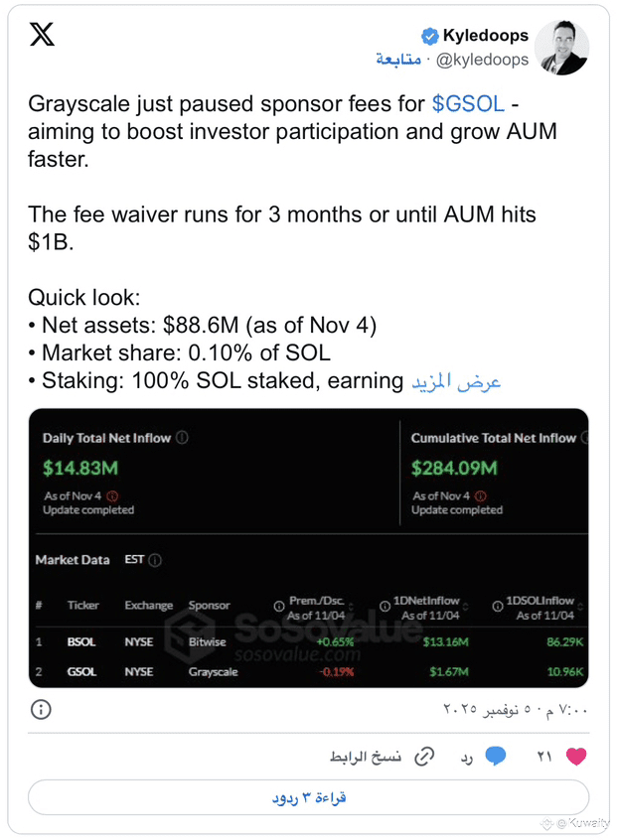Expand tweet with the show more link
This screenshot has height=840, width=618.
click(x=456, y=381)
